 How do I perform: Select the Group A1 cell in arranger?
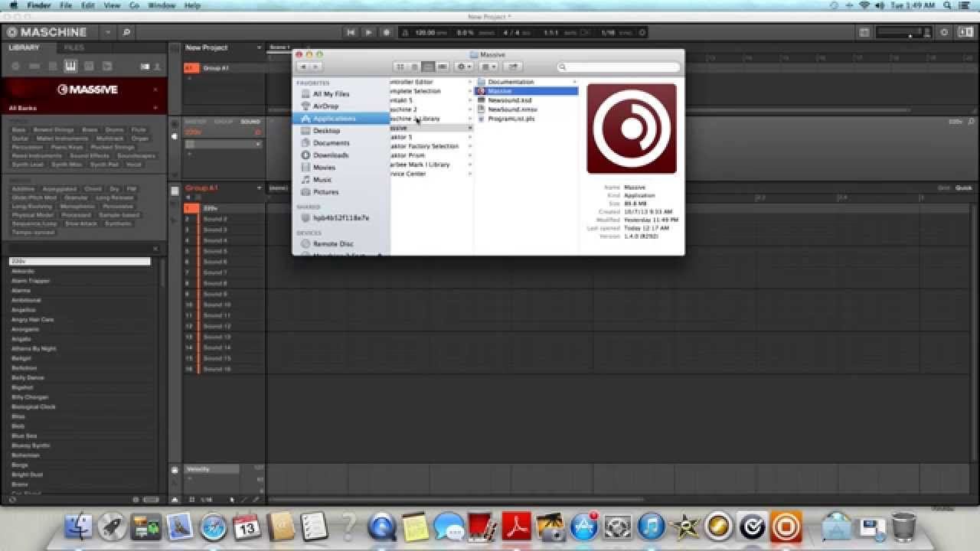pyautogui.click(x=224, y=68)
